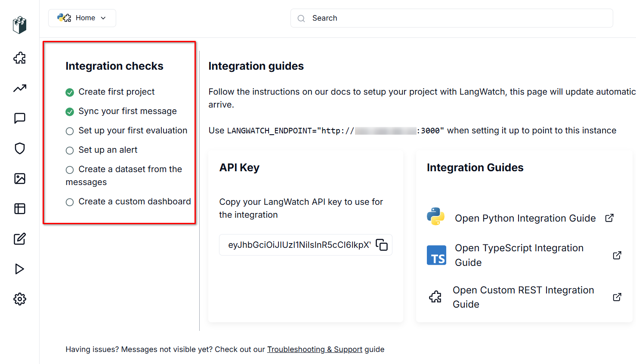Open Python Integration Guide link
The width and height of the screenshot is (636, 364).
coord(525,218)
